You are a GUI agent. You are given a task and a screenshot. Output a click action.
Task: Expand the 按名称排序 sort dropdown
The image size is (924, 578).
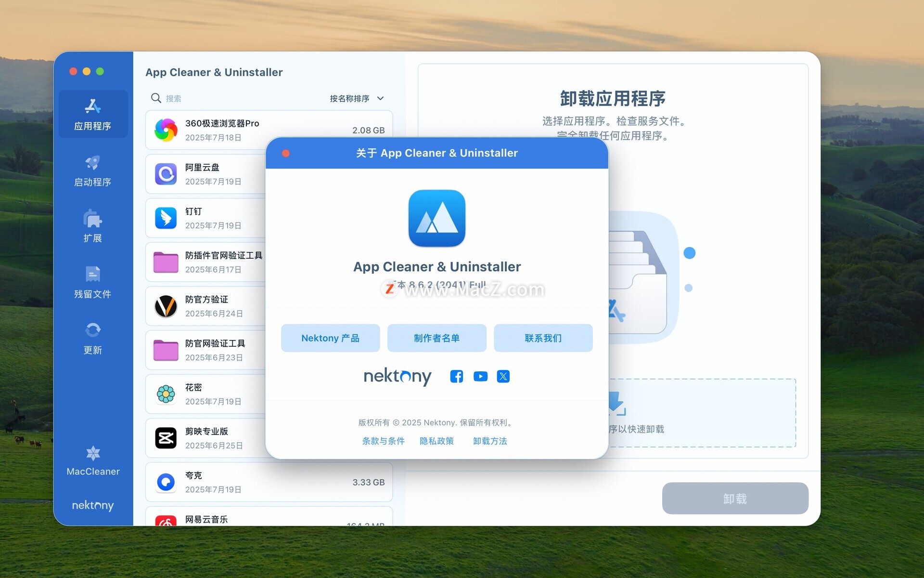[x=357, y=98]
